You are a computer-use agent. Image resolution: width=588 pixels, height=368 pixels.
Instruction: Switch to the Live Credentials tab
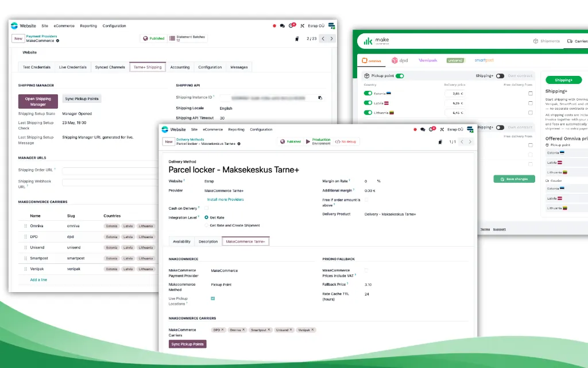[73, 67]
